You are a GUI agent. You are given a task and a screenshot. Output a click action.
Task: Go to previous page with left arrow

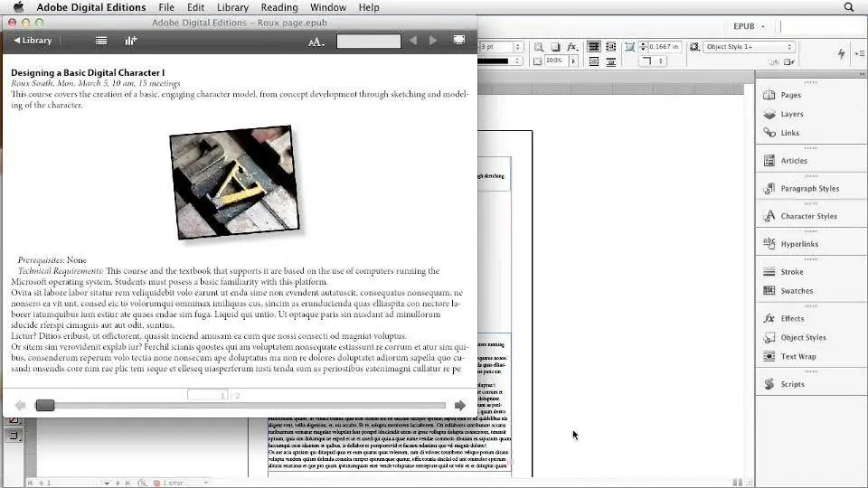[21, 406]
